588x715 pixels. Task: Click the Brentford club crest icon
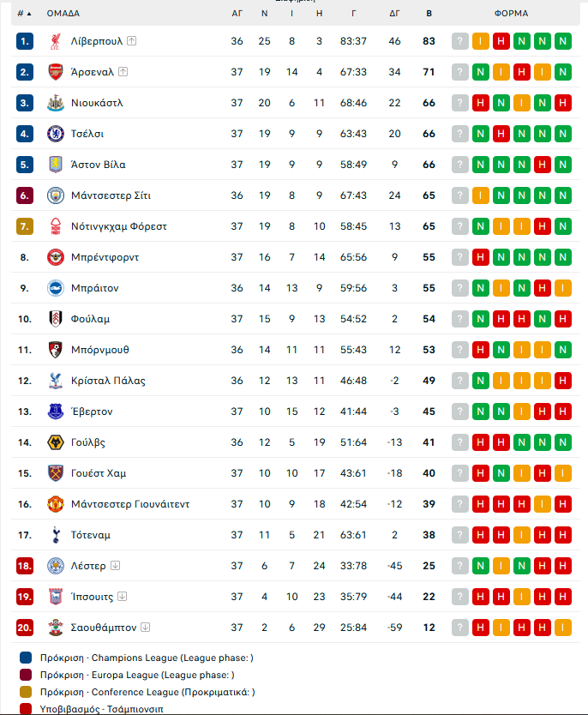(56, 257)
